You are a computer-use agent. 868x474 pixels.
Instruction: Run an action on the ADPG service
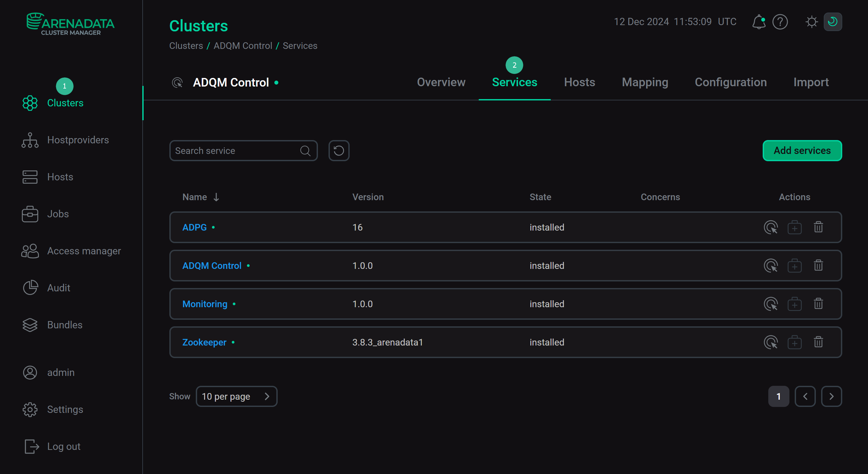(771, 227)
